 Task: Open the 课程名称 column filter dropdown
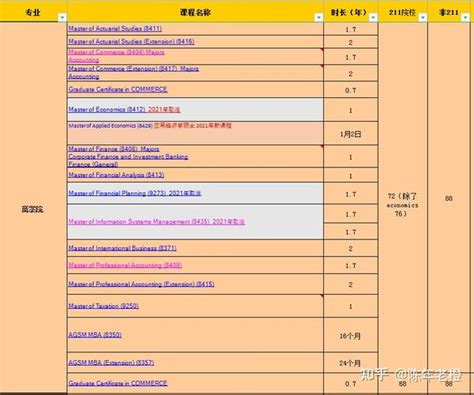point(319,18)
